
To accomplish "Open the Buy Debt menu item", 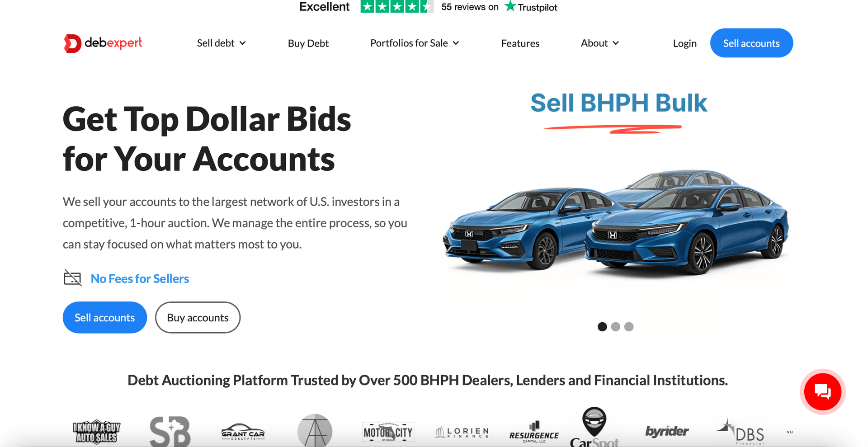I will click(x=308, y=43).
